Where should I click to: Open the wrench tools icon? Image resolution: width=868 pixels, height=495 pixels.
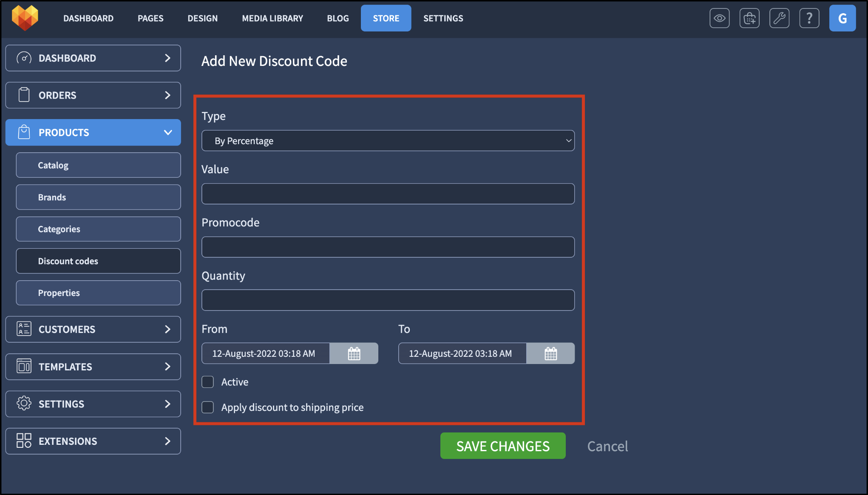tap(779, 18)
